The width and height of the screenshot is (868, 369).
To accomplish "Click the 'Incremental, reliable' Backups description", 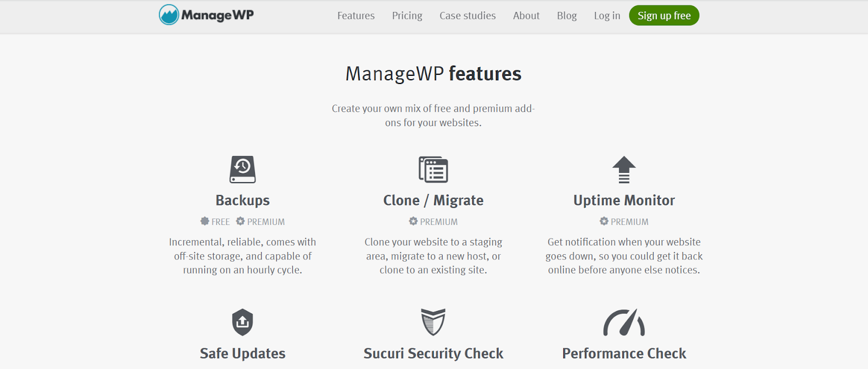I will tap(242, 256).
